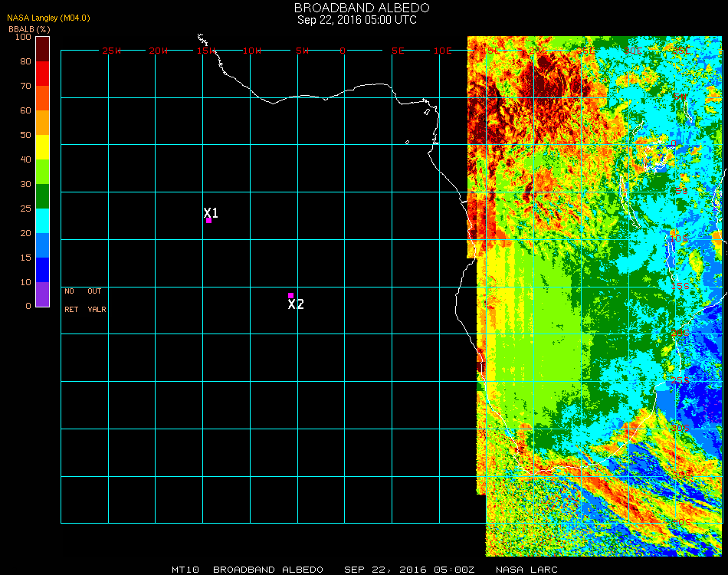
Task: Click the X2 text label
Action: [296, 304]
